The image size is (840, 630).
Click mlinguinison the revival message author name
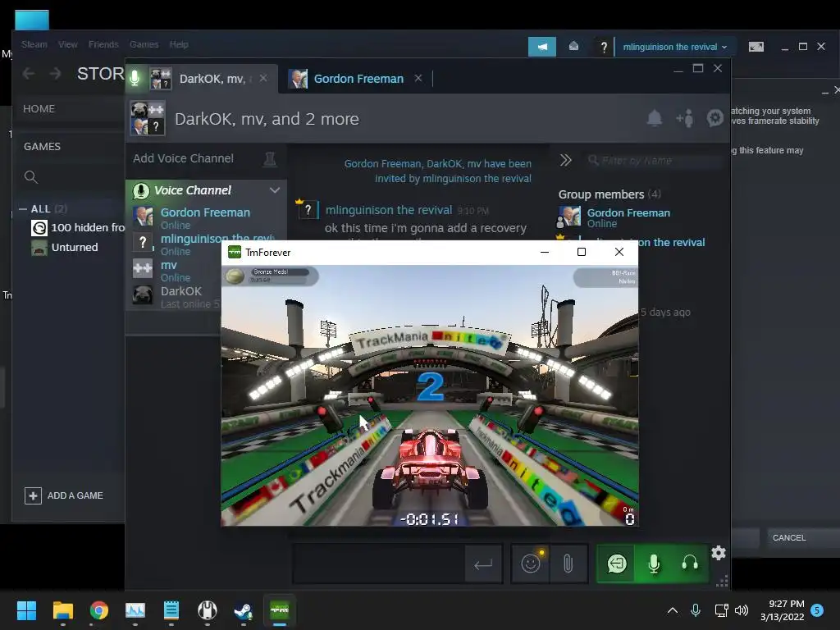pos(389,210)
